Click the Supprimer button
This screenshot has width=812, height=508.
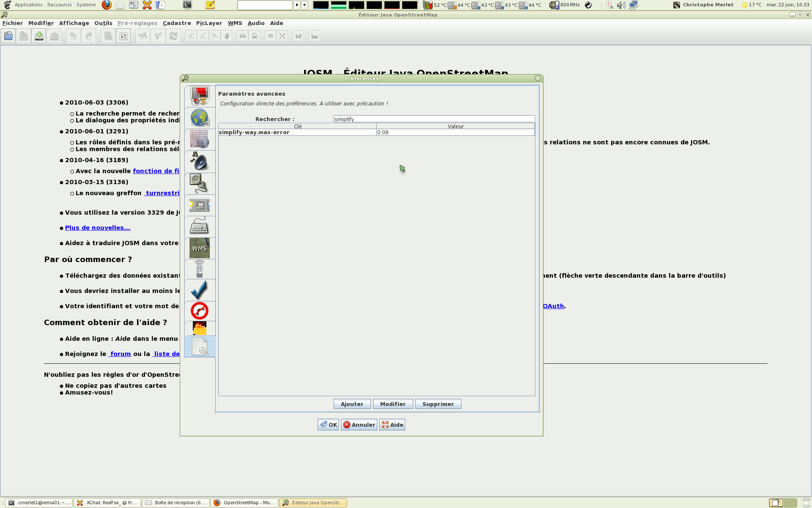(x=438, y=404)
